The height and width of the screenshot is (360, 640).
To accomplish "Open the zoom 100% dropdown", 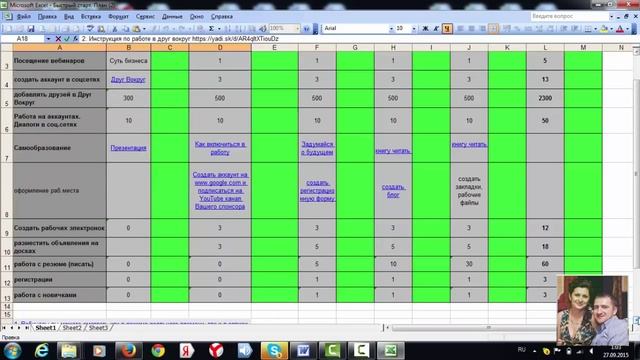I will click(298, 29).
